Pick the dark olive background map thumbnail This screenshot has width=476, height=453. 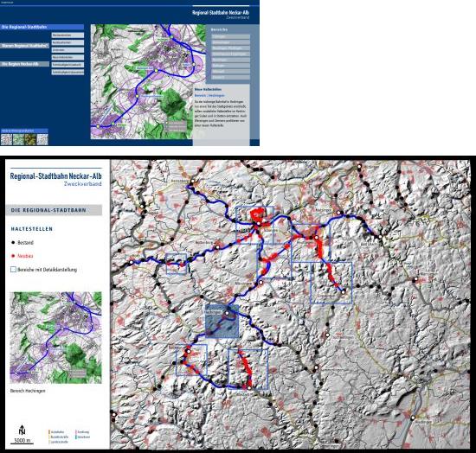(30, 139)
